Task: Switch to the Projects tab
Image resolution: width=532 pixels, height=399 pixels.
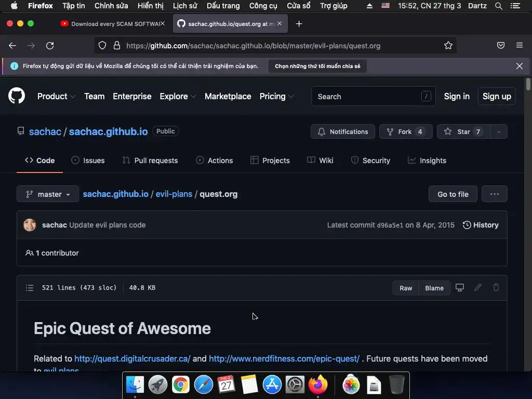Action: click(270, 161)
